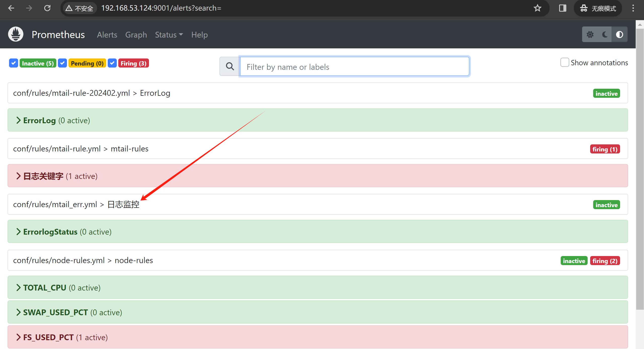
Task: Switch to the dark theme moon icon
Action: click(605, 35)
